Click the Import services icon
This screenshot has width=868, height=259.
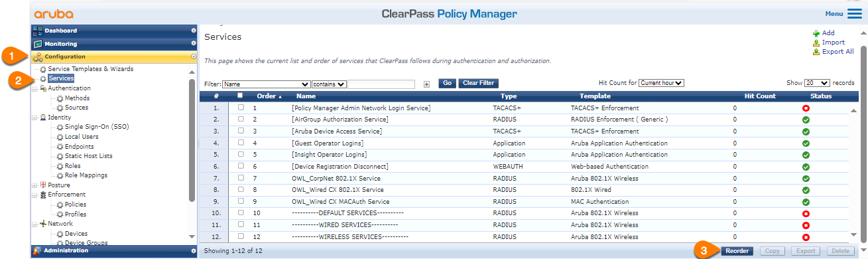point(816,43)
